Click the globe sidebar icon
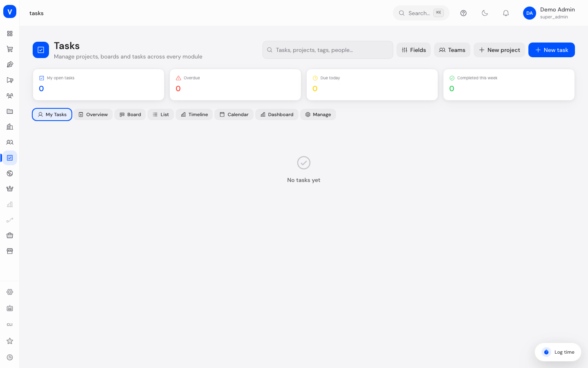The height and width of the screenshot is (368, 588). (x=10, y=173)
